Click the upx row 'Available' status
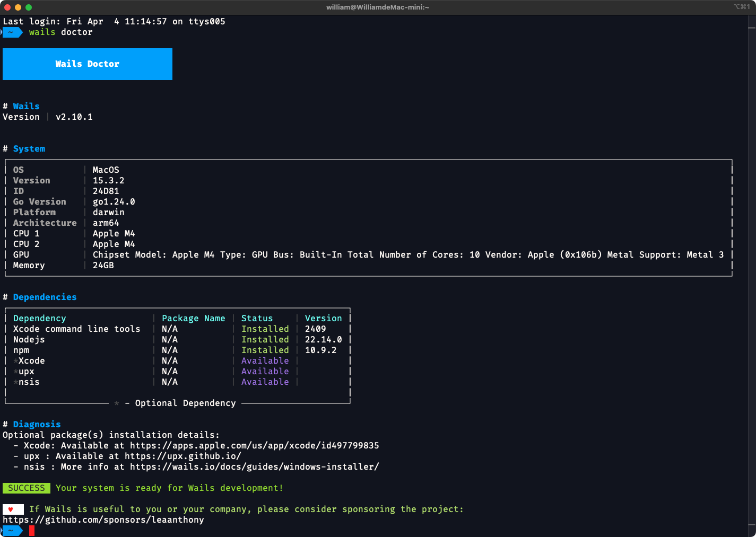The image size is (756, 537). [265, 372]
